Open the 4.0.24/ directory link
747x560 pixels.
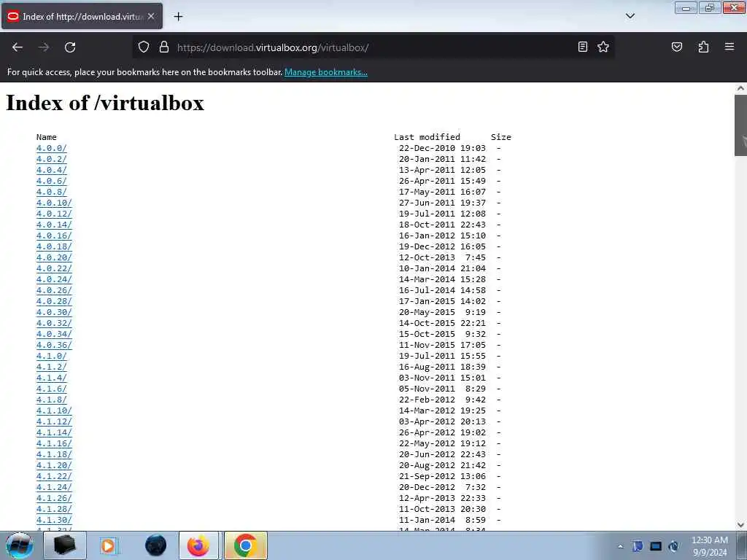pyautogui.click(x=54, y=279)
